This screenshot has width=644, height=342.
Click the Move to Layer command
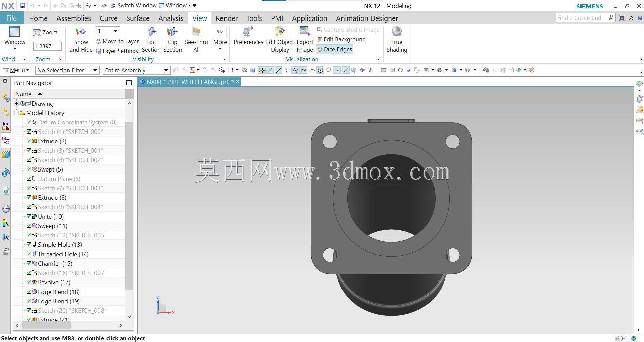point(117,41)
